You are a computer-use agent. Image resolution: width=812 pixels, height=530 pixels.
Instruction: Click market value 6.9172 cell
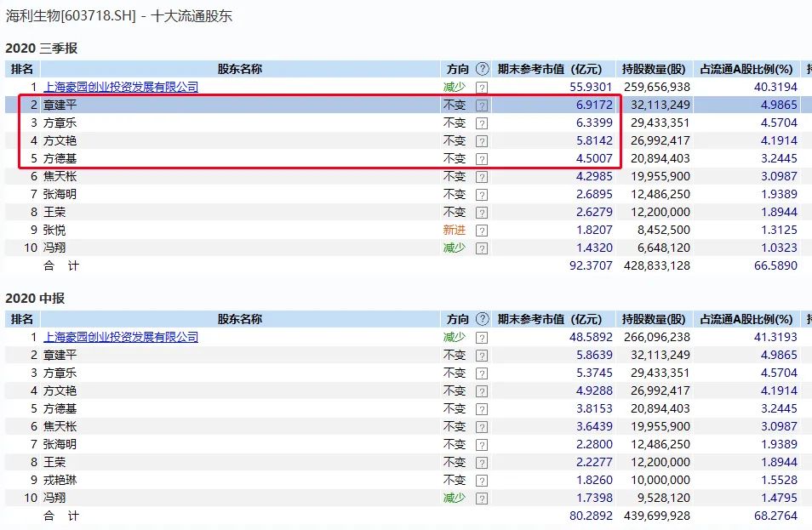tap(594, 105)
